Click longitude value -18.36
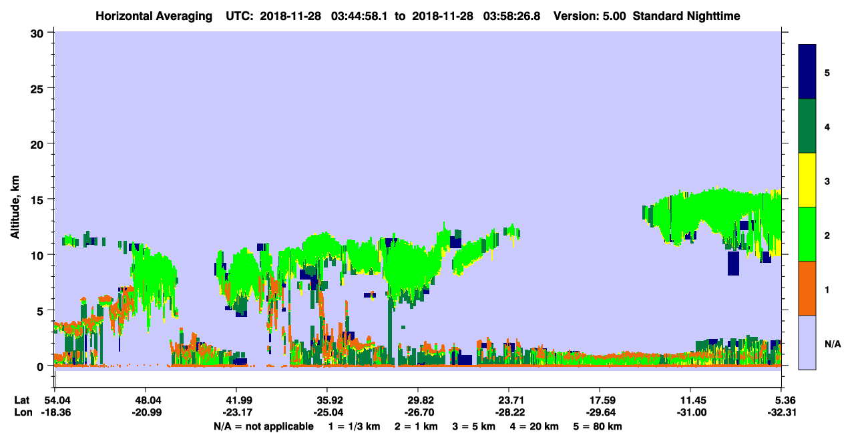The width and height of the screenshot is (868, 445). 54,412
